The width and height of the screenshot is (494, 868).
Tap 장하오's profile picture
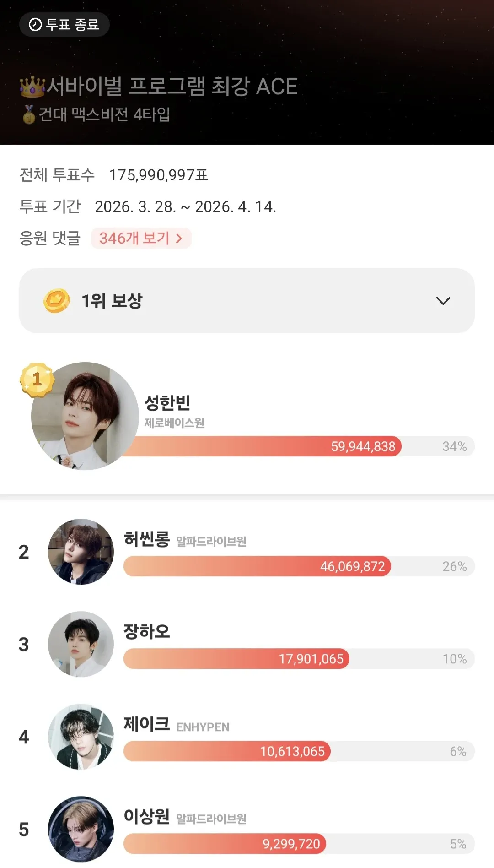81,644
